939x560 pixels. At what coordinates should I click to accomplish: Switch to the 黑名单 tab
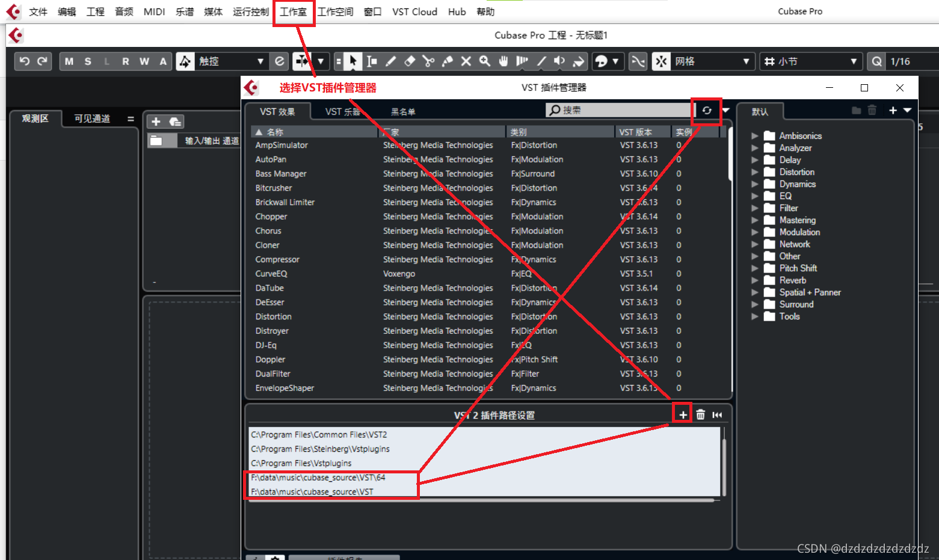pos(403,111)
